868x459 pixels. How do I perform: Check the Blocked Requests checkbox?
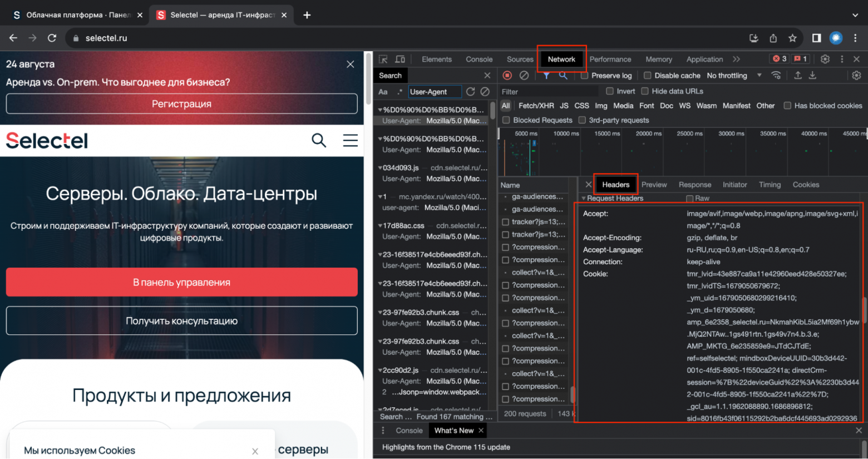[x=506, y=120]
